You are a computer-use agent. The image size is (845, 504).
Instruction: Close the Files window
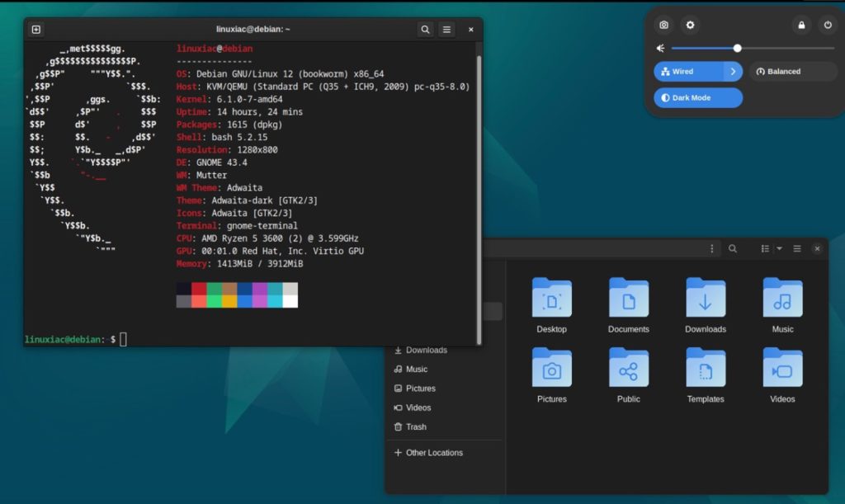pos(817,249)
